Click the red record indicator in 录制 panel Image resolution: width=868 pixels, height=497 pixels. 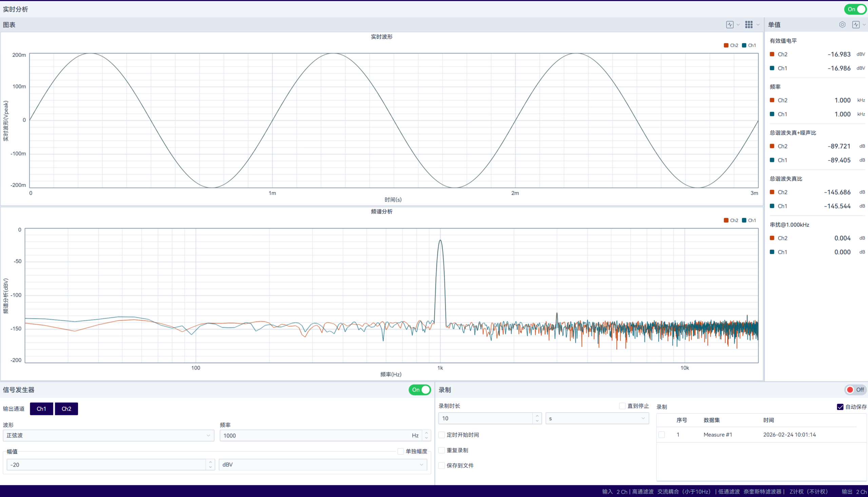coord(850,390)
